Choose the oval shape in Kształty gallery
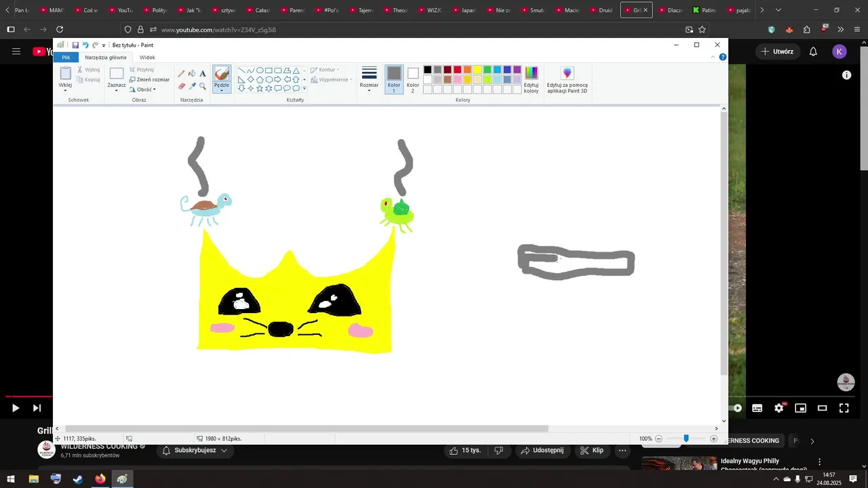 point(260,70)
